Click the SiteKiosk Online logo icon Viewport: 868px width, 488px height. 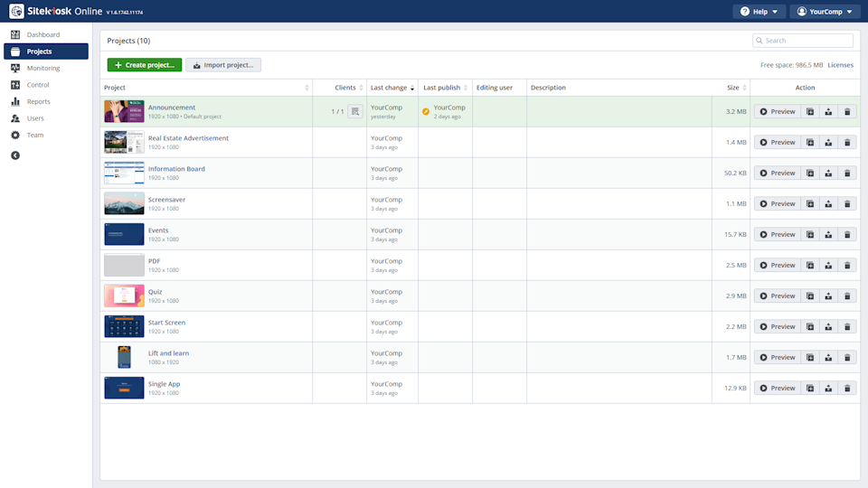tap(16, 12)
